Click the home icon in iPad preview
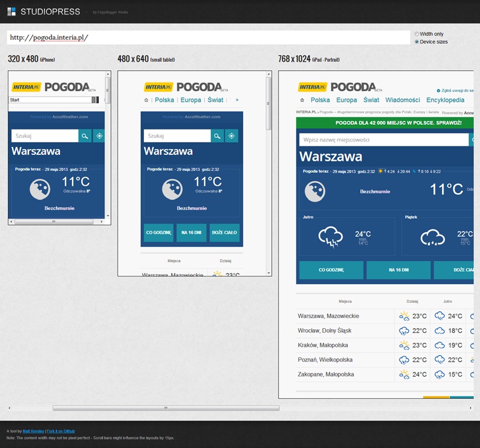Image resolution: width=480 pixels, height=448 pixels. point(302,100)
